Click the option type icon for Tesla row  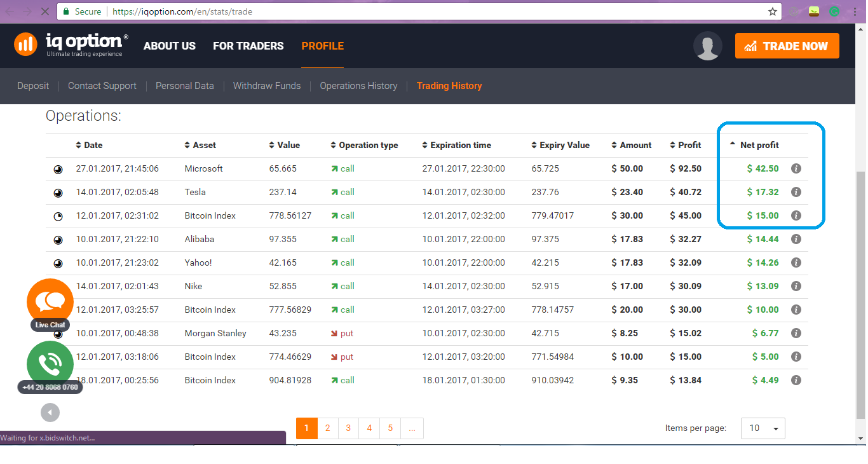coord(58,193)
